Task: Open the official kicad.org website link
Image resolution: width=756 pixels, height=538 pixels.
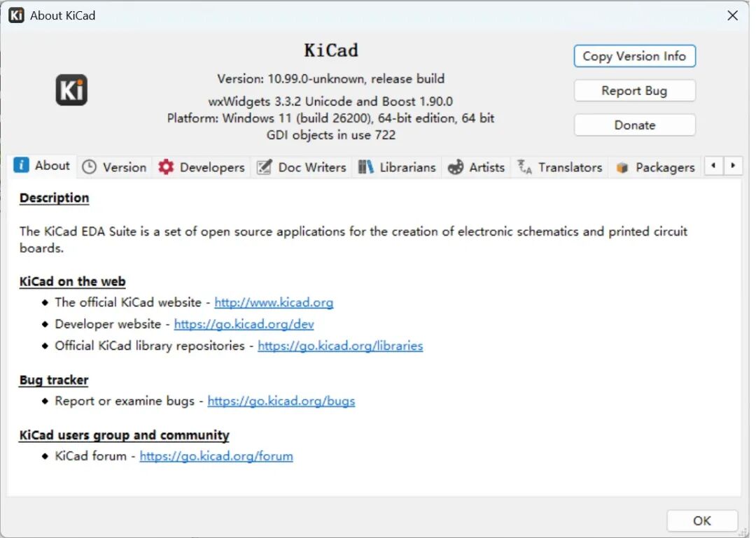Action: click(x=274, y=302)
